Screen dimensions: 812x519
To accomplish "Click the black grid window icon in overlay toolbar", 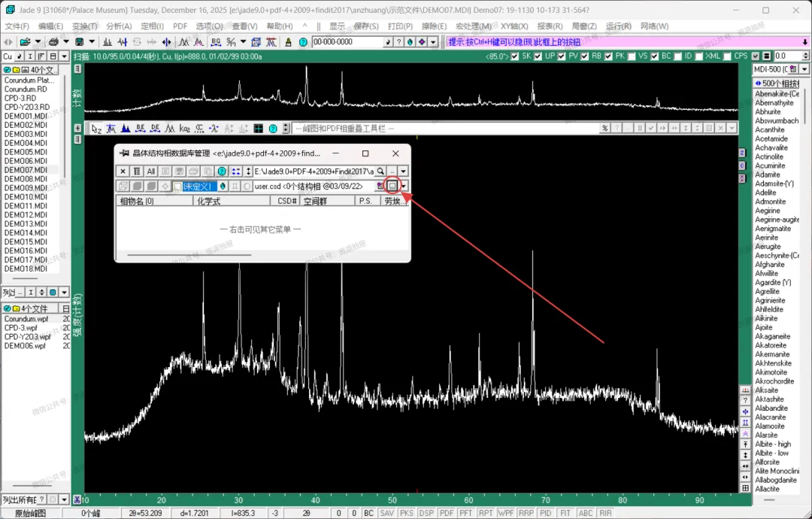I will [259, 129].
